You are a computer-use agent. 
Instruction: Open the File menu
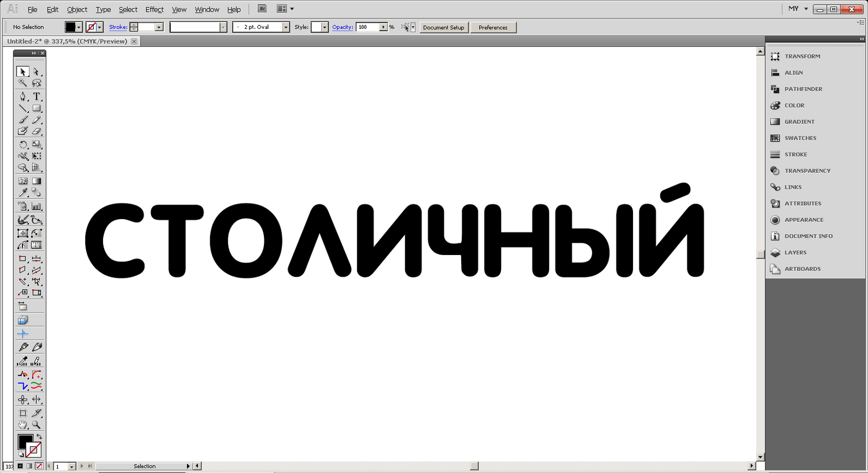pyautogui.click(x=32, y=9)
